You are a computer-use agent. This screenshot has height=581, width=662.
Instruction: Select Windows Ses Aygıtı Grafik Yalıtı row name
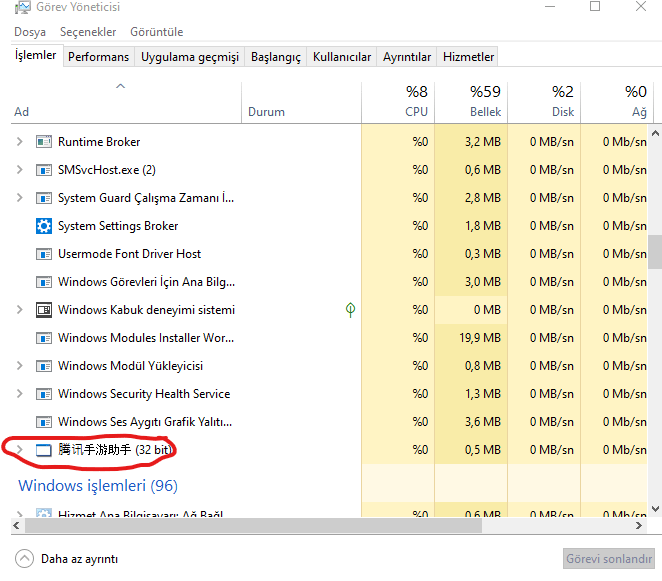tap(145, 422)
